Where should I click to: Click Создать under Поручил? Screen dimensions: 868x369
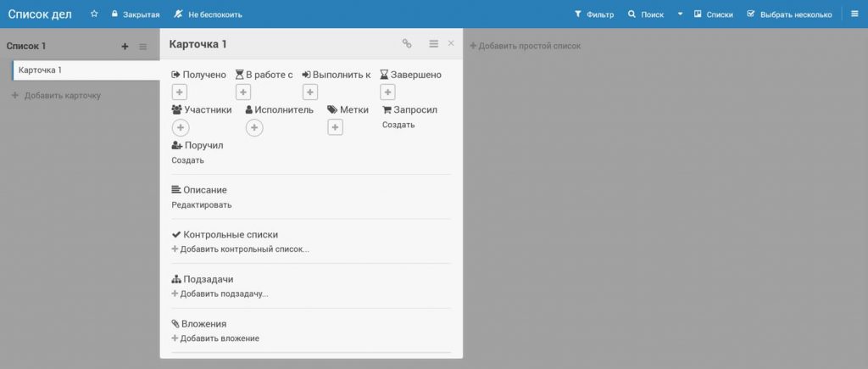point(187,160)
